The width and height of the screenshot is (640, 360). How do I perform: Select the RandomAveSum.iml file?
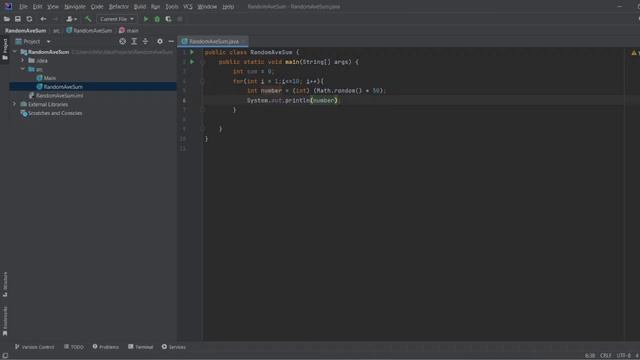point(56,96)
